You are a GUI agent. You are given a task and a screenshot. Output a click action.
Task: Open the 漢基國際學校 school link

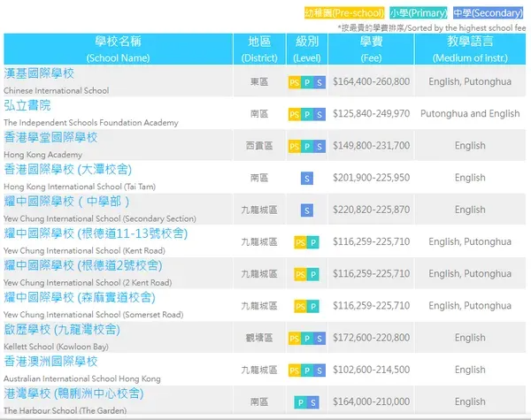coord(39,73)
